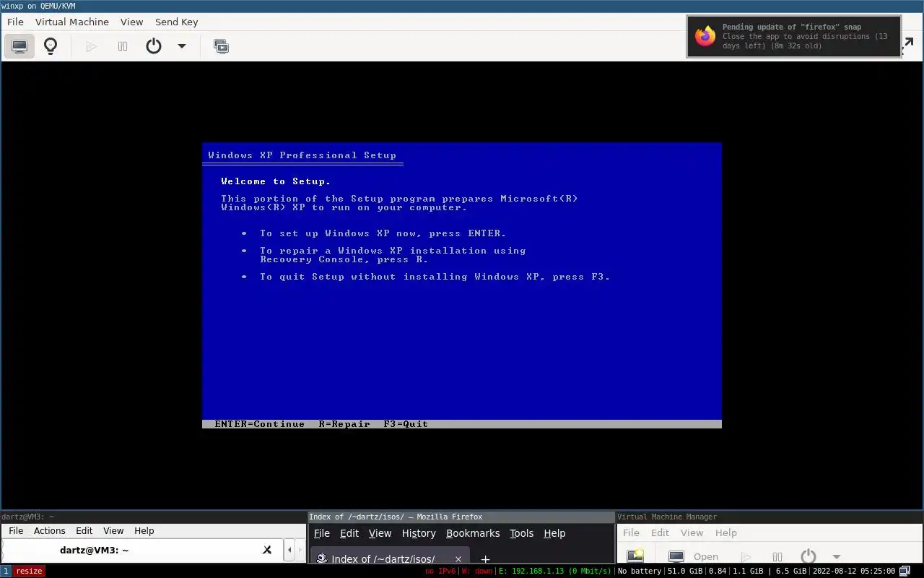
Task: Open Edit menu in Virtual Machine Manager
Action: [661, 532]
